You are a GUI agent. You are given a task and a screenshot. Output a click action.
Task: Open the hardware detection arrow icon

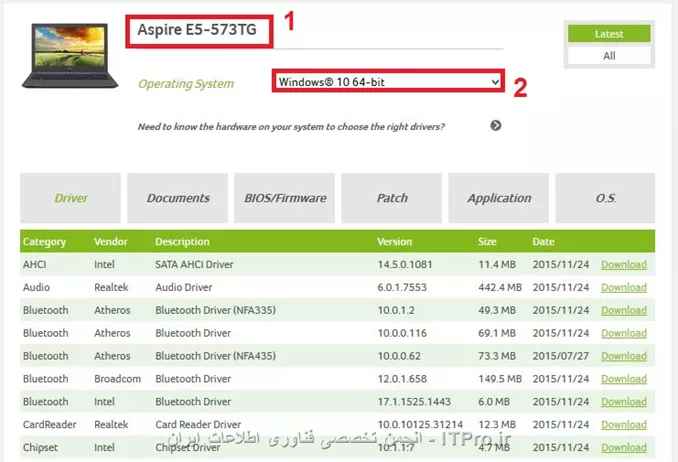[496, 125]
